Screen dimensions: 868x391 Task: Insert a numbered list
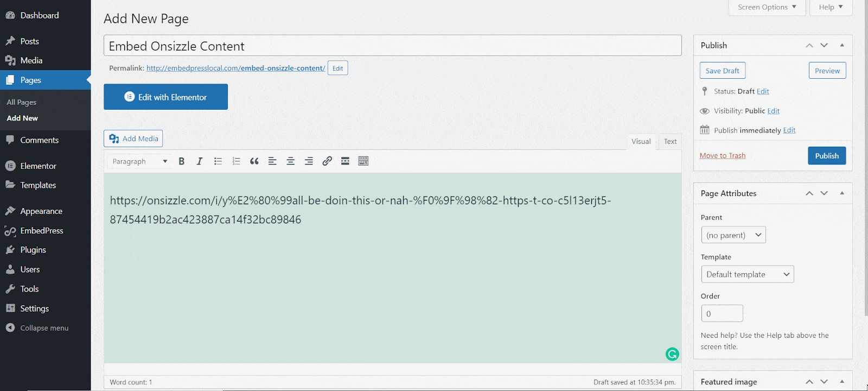[x=236, y=161]
